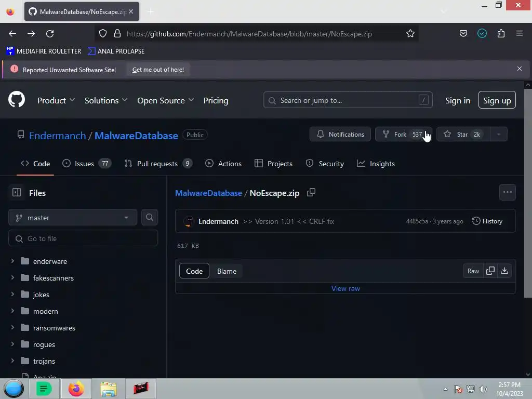Open the Security tab
The height and width of the screenshot is (399, 532).
tap(325, 164)
